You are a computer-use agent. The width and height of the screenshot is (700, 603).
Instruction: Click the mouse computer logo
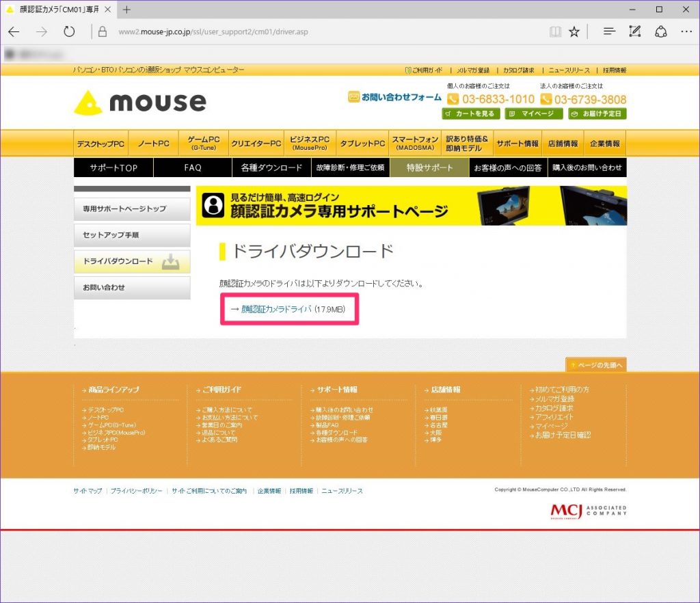(142, 103)
